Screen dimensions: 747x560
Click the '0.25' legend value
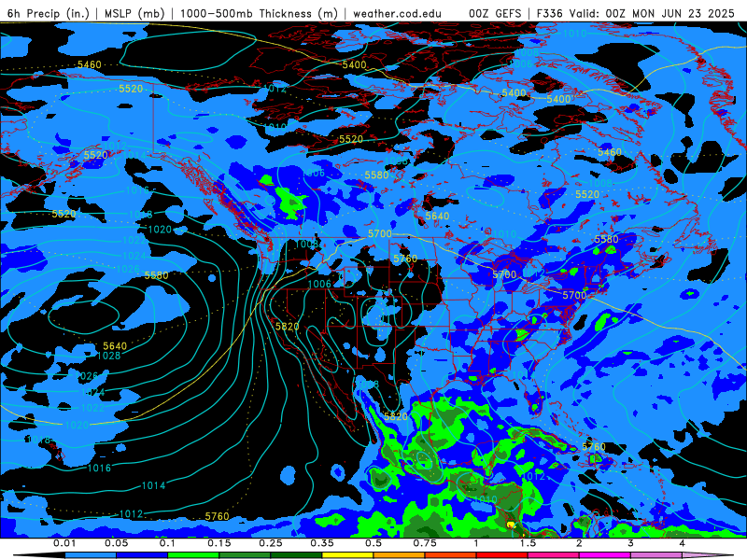point(271,543)
